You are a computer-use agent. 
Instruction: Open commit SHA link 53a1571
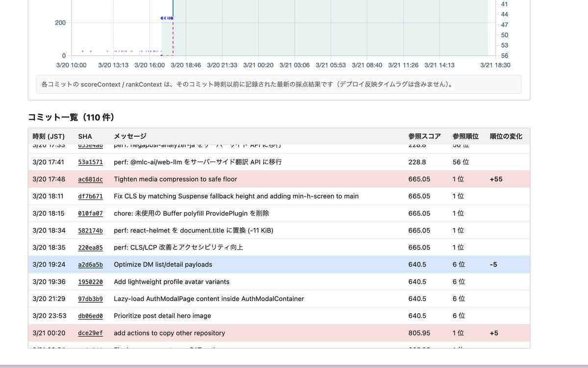[x=90, y=162]
